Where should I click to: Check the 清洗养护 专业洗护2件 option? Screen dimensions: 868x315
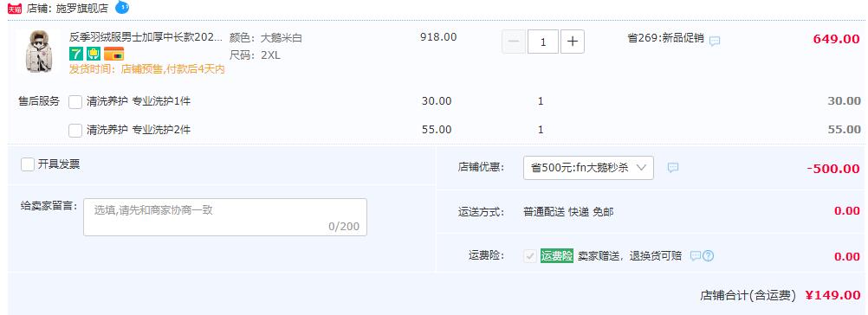(x=75, y=131)
